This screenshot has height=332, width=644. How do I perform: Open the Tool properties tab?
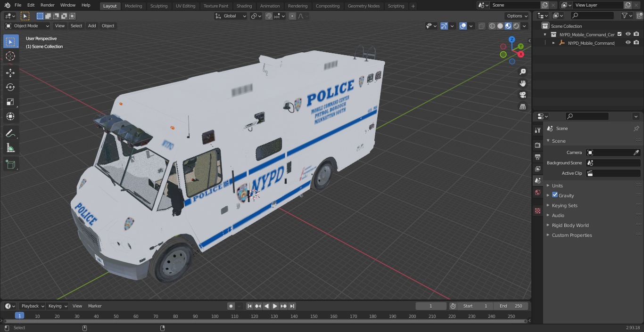537,130
